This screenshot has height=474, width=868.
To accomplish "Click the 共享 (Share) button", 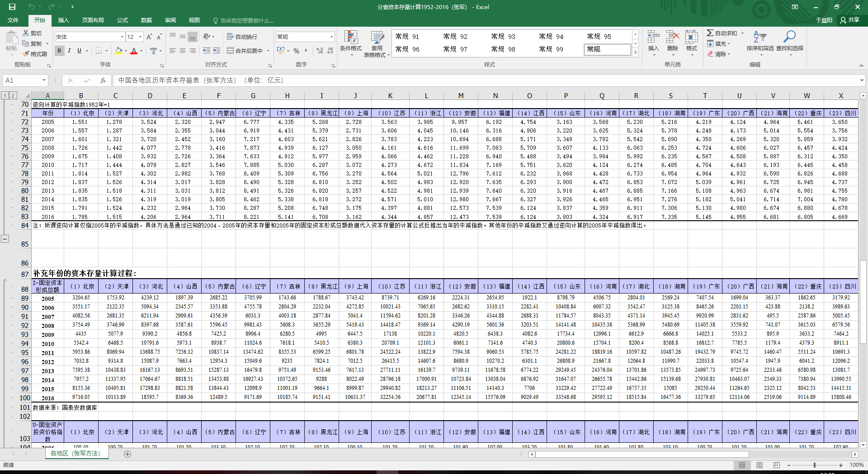I will pyautogui.click(x=850, y=20).
